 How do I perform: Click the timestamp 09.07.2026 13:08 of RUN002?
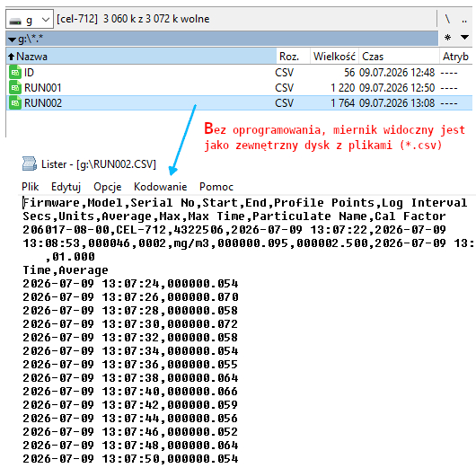pyautogui.click(x=397, y=103)
